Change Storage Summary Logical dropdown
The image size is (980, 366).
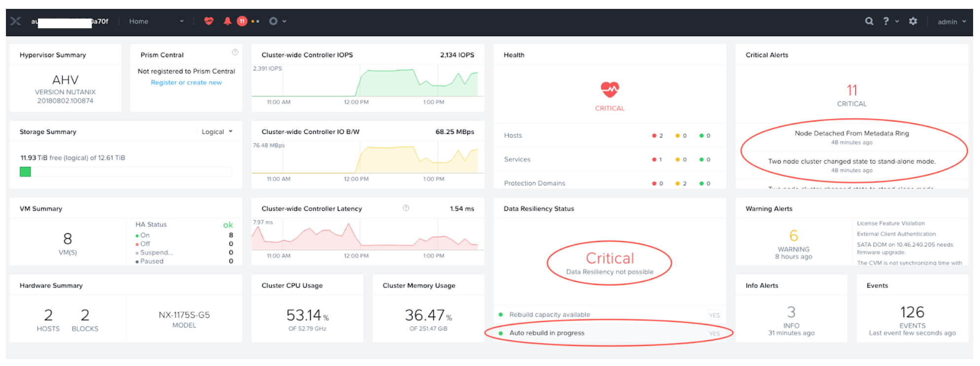click(x=217, y=132)
